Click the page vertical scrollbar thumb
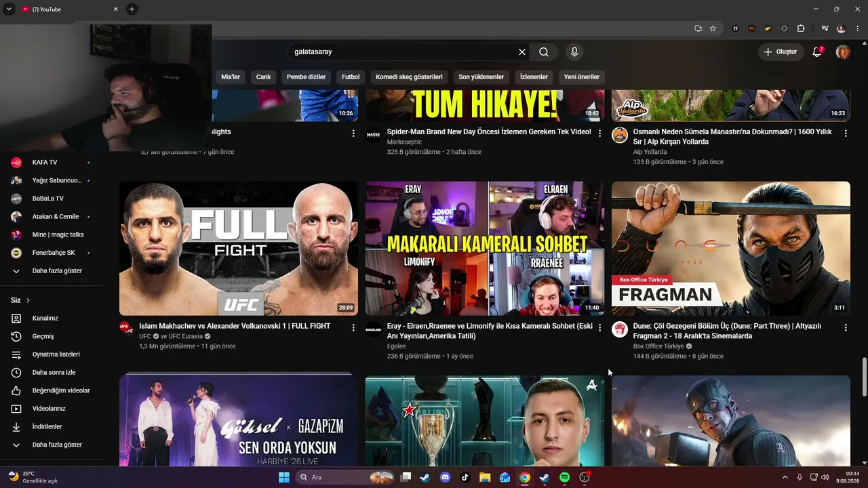 [x=864, y=377]
